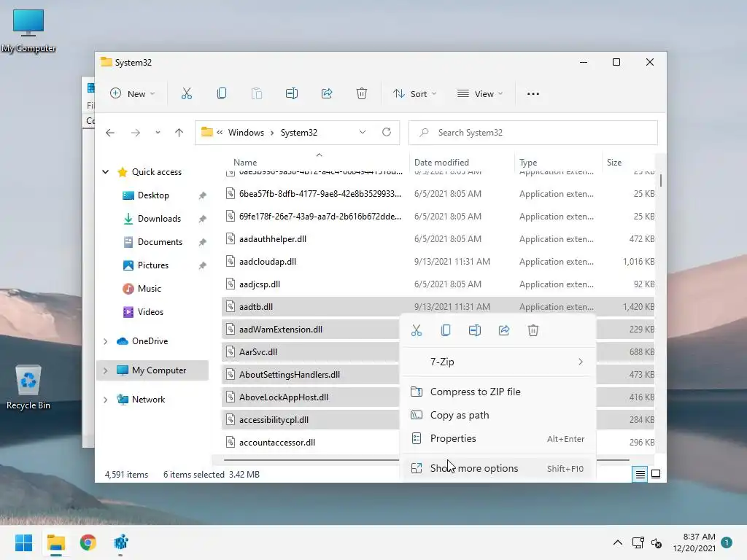The image size is (747, 560).
Task: Select the aadcloudap.dll file
Action: 438,262
